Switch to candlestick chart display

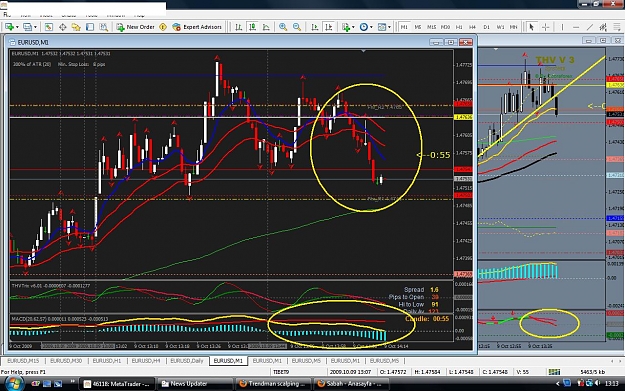pos(252,27)
